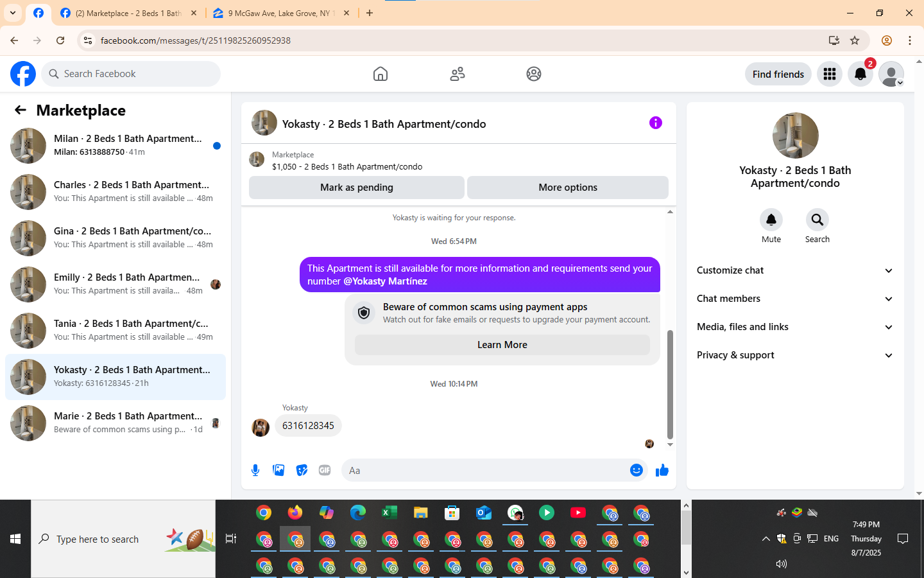Show hidden system tray icons
The height and width of the screenshot is (578, 924).
[x=766, y=539]
